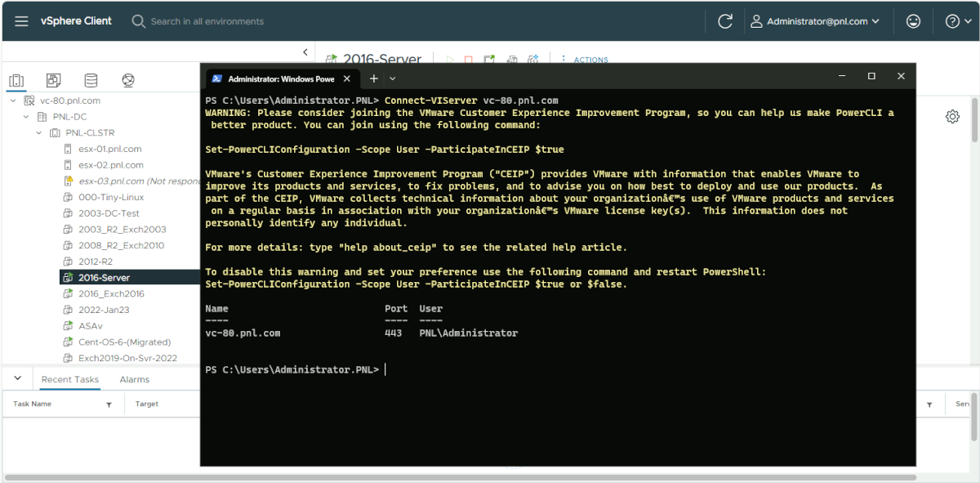This screenshot has width=980, height=483.
Task: Collapse the inventory navigator panel
Action: (305, 52)
